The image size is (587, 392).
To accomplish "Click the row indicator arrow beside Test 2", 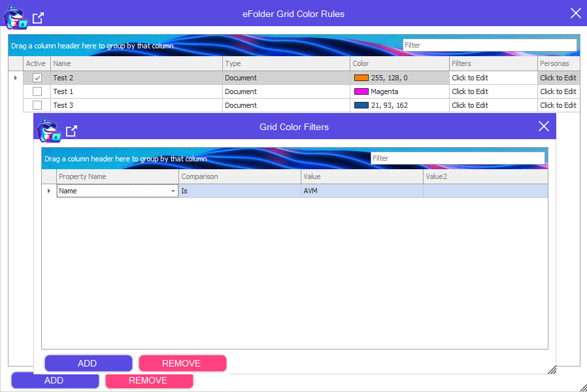I will [16, 78].
